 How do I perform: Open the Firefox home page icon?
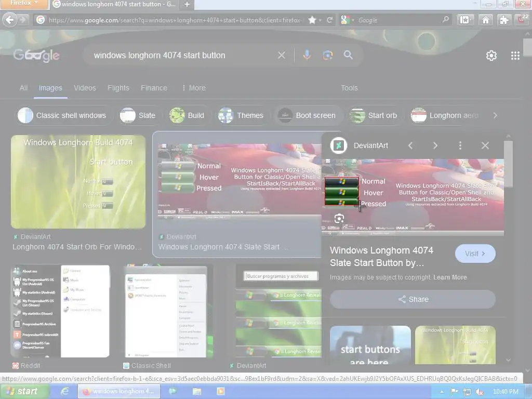tap(486, 20)
